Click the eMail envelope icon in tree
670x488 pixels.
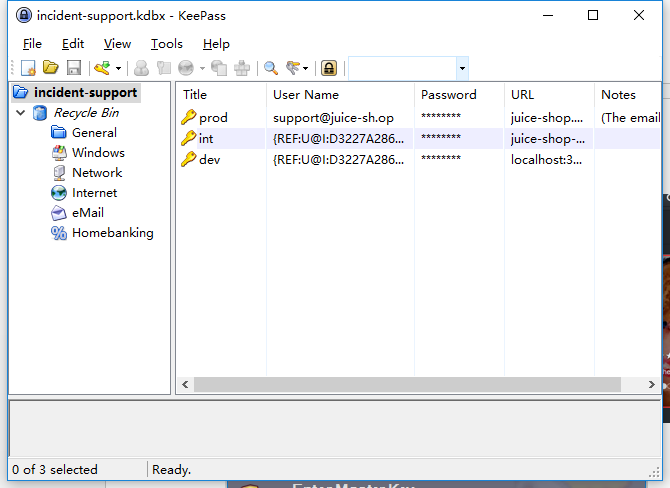click(59, 213)
